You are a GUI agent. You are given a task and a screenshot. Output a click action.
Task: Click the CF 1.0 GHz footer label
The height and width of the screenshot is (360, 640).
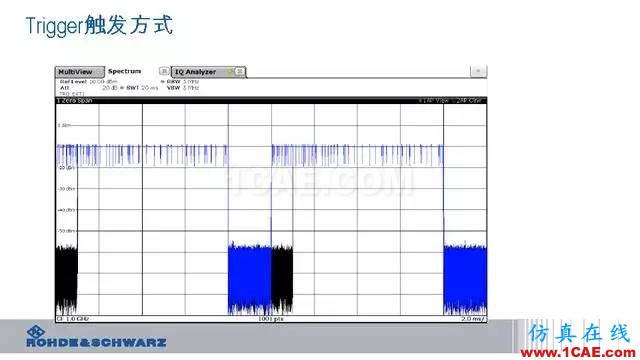pos(73,319)
